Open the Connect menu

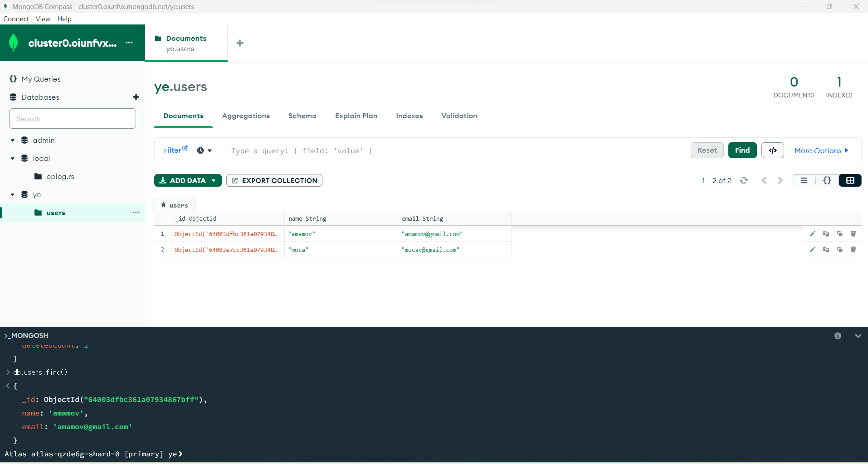point(16,19)
